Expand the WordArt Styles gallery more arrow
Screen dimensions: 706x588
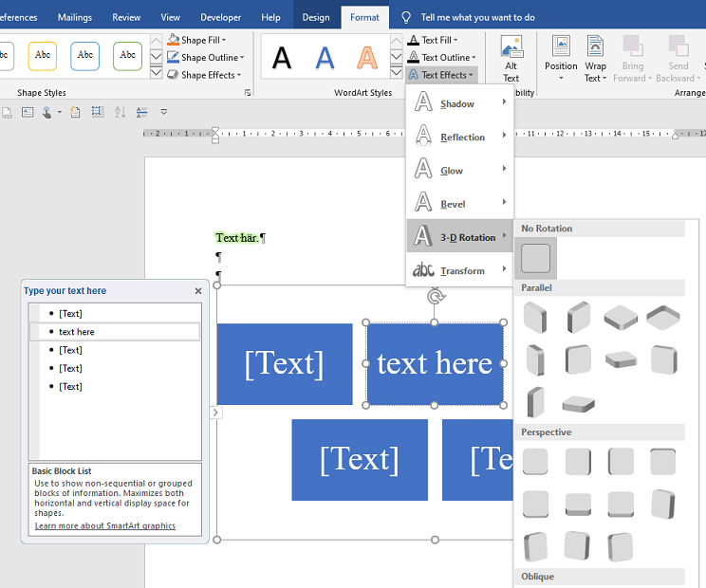[396, 72]
